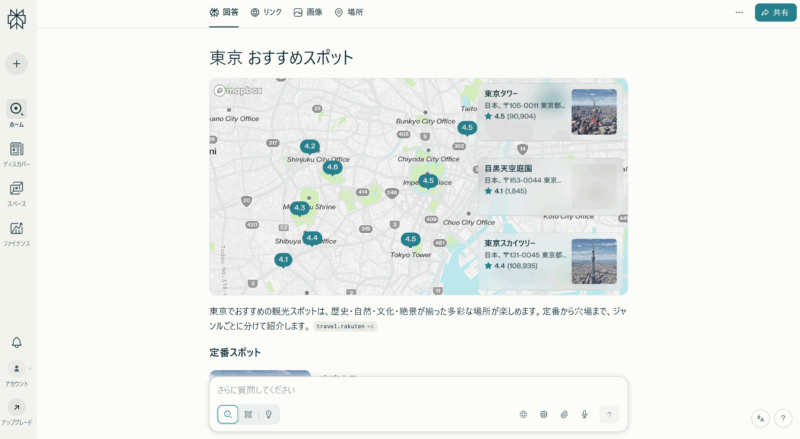Start a new thread with plus button
Screen dimensions: 800x439
click(16, 64)
